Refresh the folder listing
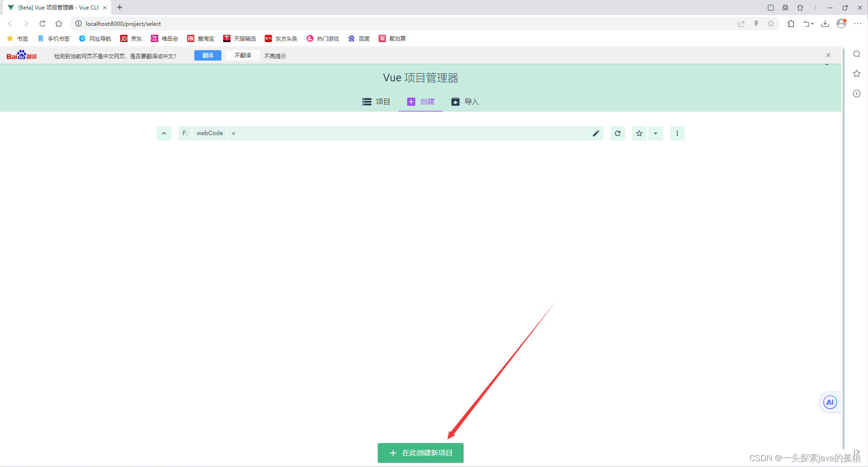Screen dimensions: 868x467 point(618,133)
